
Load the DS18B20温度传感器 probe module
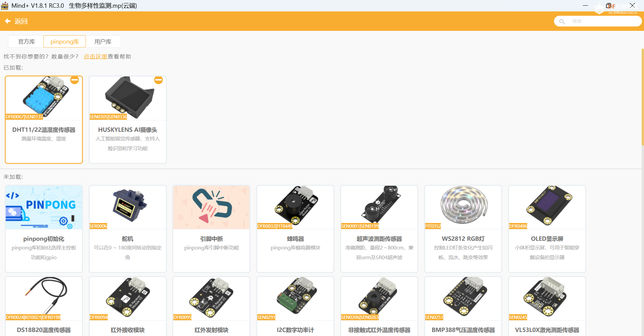coord(44,306)
